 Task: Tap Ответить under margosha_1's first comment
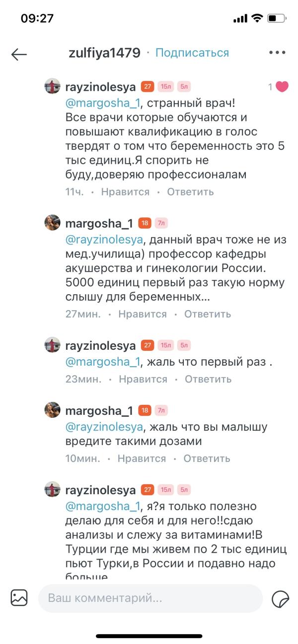pyautogui.click(x=208, y=314)
